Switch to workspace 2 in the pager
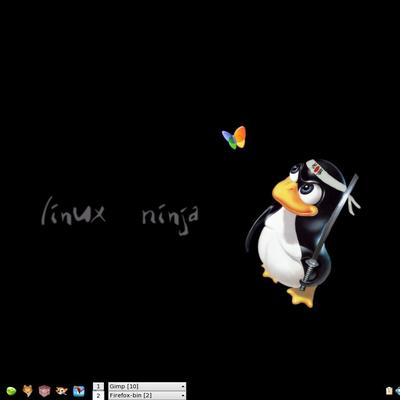 [x=98, y=396]
